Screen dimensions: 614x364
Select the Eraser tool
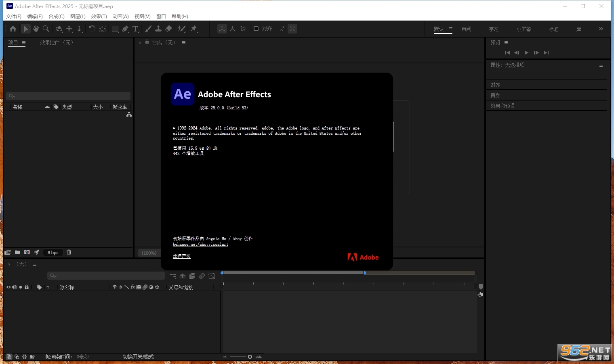[169, 29]
